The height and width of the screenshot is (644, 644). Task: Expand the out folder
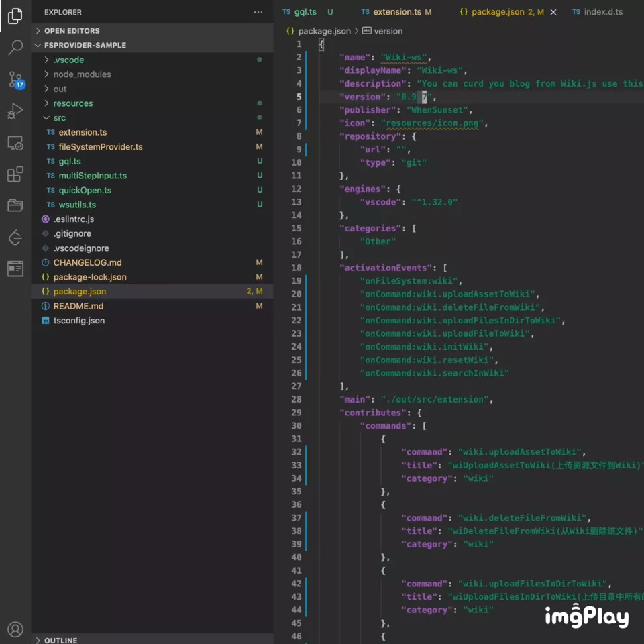click(x=152, y=89)
